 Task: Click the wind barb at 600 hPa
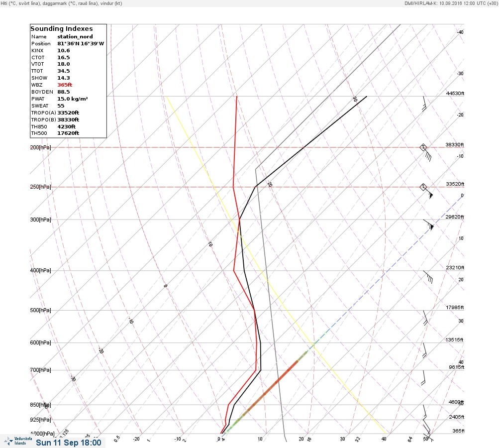click(x=424, y=350)
